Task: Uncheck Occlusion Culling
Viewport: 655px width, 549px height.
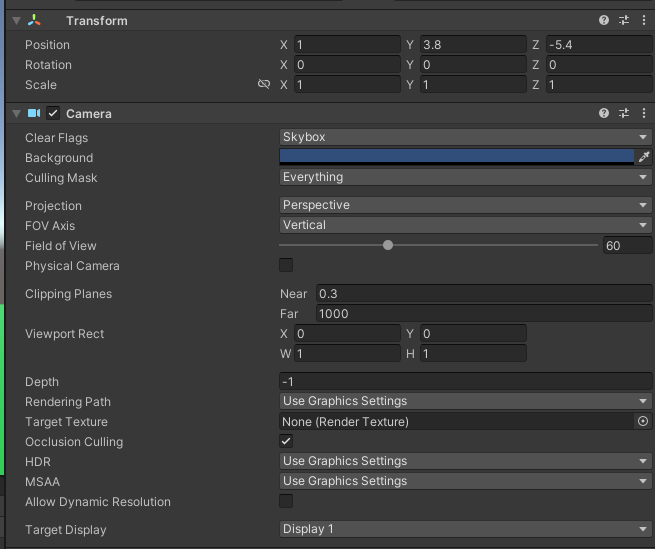Action: pos(286,441)
